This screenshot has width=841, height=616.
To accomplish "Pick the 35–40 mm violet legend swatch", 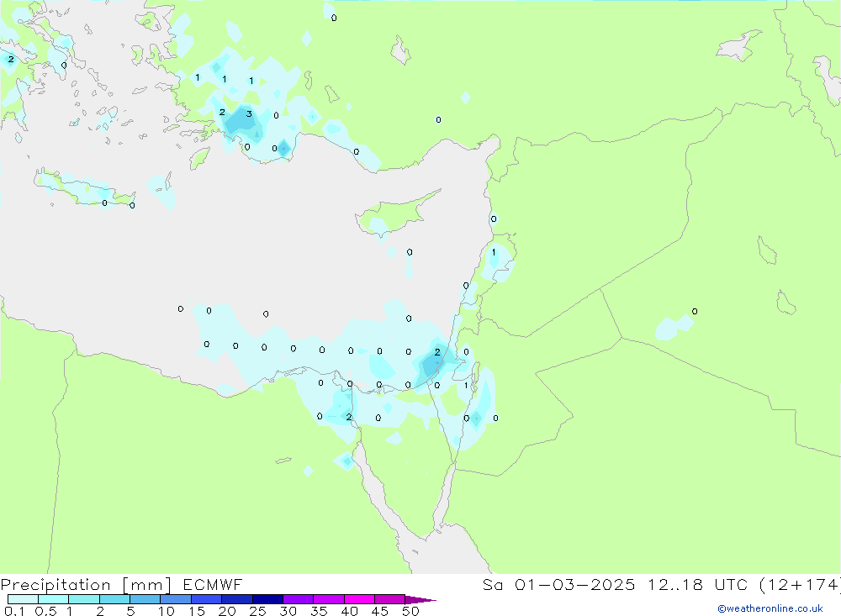I will click(328, 599).
